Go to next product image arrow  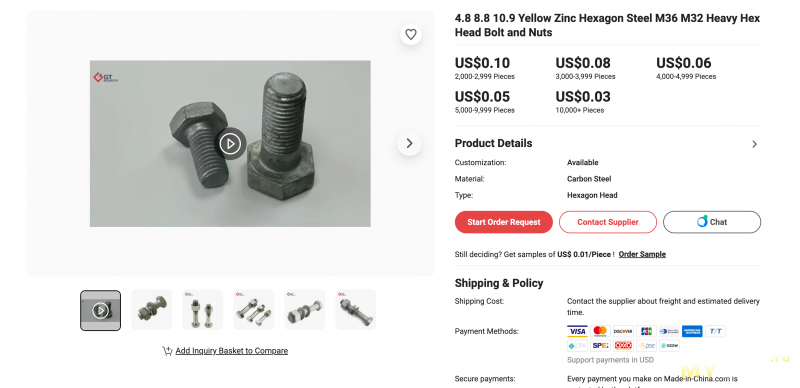tap(409, 143)
